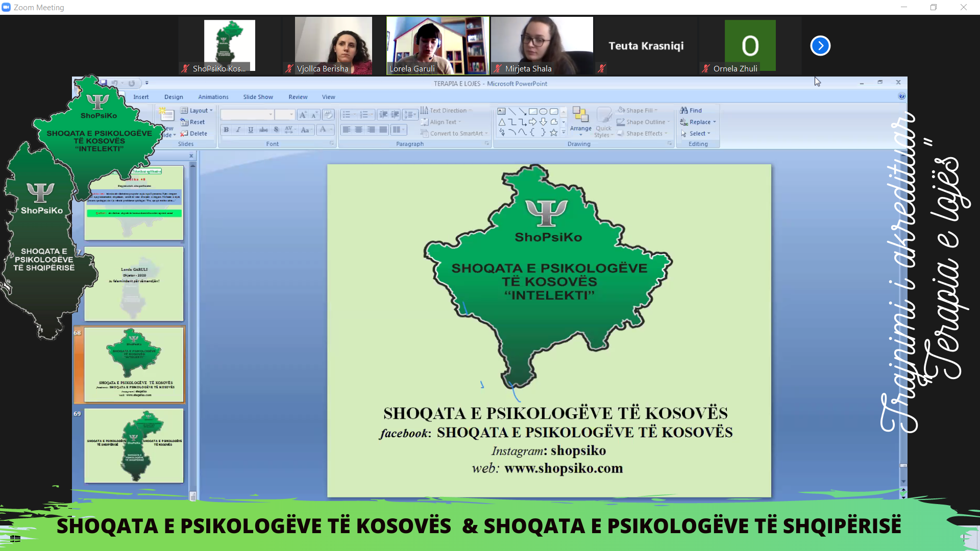Screen dimensions: 980x551
Task: Select slide 69 thumbnail
Action: [x=134, y=445]
